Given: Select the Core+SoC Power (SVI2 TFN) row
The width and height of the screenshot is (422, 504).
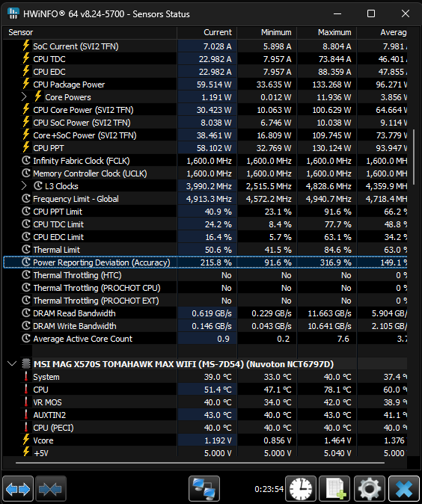Looking at the screenshot, I should click(x=205, y=135).
